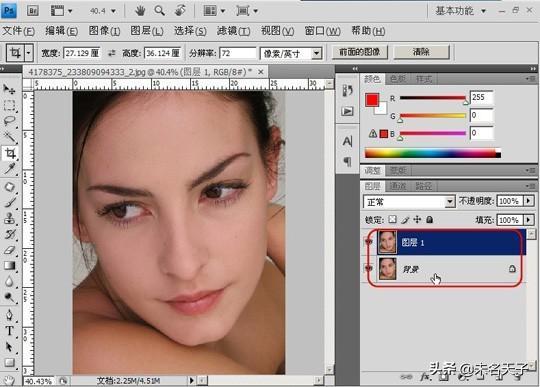
Task: Select the Clone Stamp tool
Action: (x=9, y=219)
